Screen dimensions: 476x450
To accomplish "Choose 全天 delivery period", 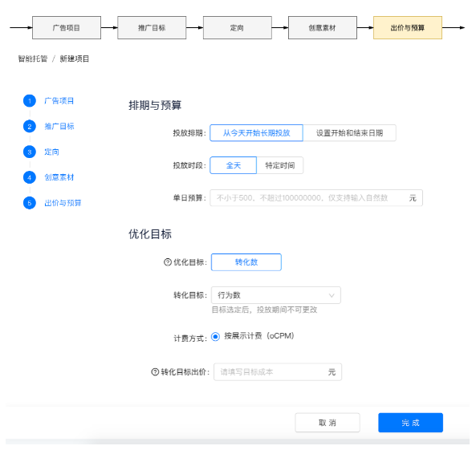I will coord(233,165).
